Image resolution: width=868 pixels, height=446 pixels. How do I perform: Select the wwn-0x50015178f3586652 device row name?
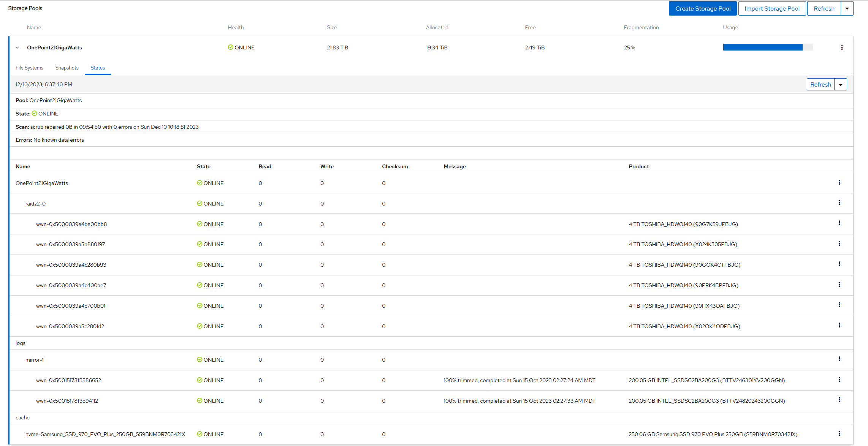coord(68,380)
